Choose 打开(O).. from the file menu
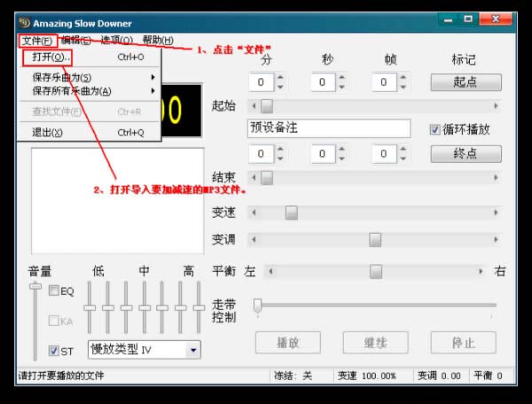The height and width of the screenshot is (404, 532). click(x=89, y=58)
